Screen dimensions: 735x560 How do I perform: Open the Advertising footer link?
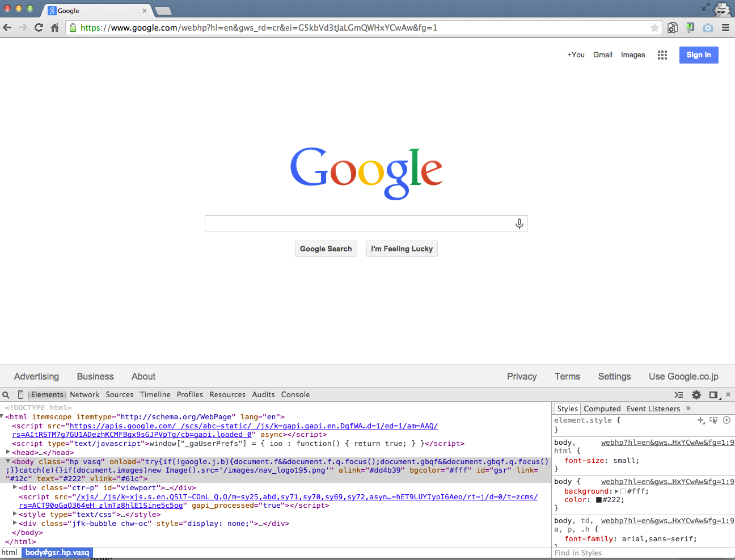coord(36,377)
